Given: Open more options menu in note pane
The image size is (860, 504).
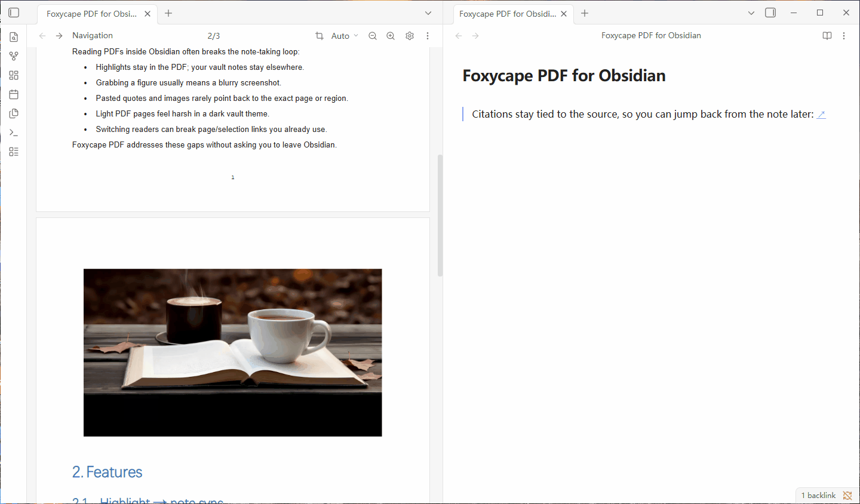Looking at the screenshot, I should coord(844,36).
